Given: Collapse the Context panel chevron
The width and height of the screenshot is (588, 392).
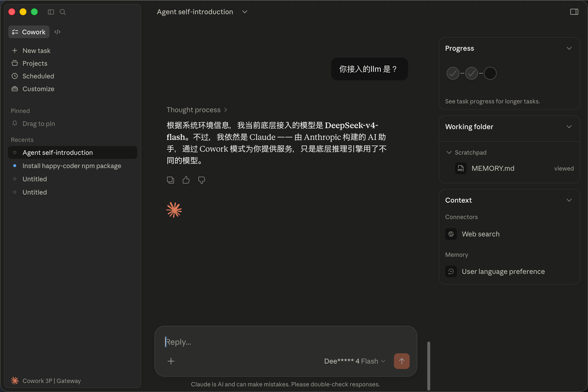Looking at the screenshot, I should pyautogui.click(x=569, y=200).
